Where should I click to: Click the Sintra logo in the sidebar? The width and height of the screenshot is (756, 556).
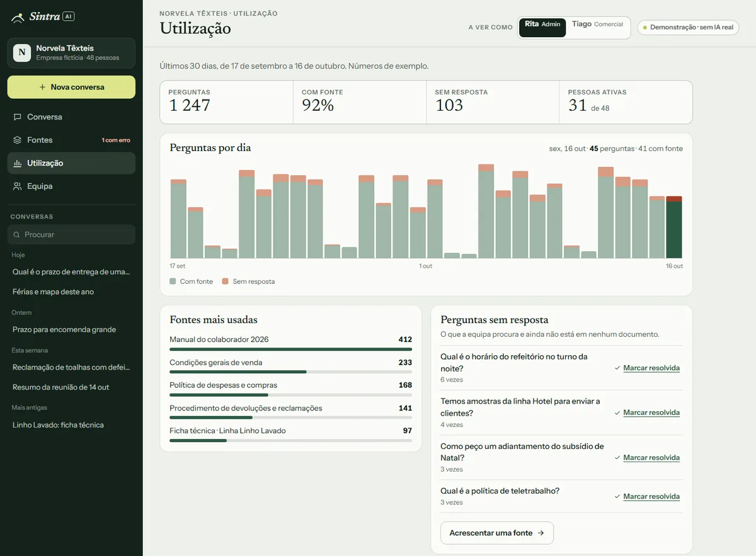coord(35,17)
